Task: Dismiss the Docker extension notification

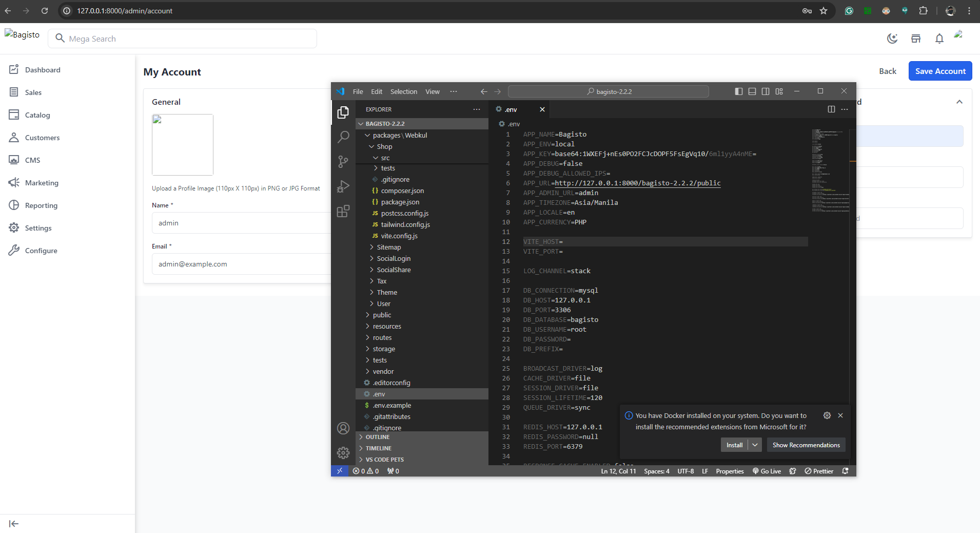Action: [x=840, y=415]
